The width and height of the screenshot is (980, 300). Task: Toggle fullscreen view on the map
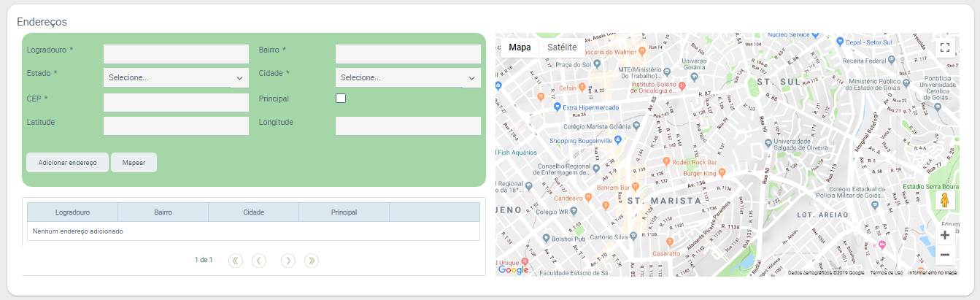(x=945, y=48)
